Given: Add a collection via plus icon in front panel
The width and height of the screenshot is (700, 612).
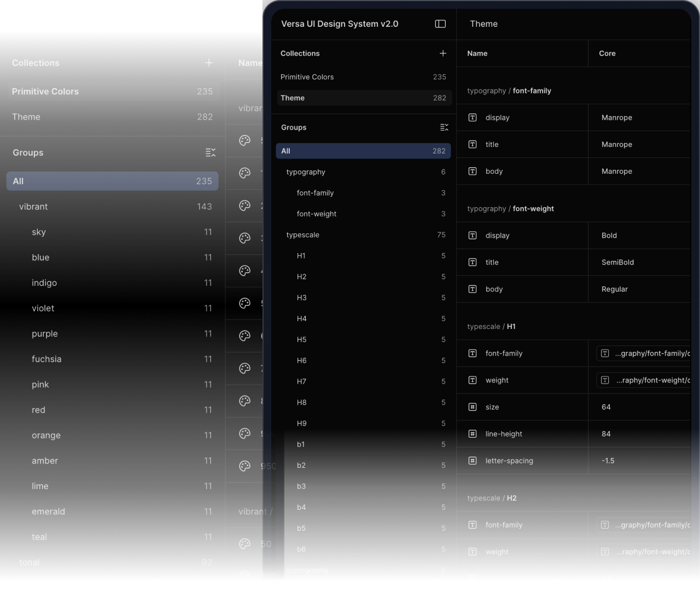Looking at the screenshot, I should [443, 54].
